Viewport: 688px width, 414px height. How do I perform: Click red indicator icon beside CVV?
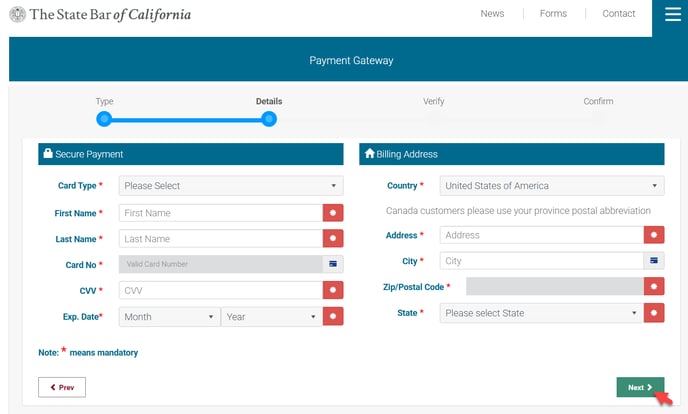(x=333, y=290)
